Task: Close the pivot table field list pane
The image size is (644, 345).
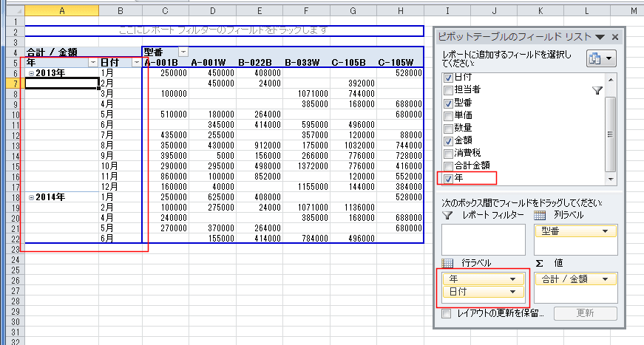Action: coord(615,37)
